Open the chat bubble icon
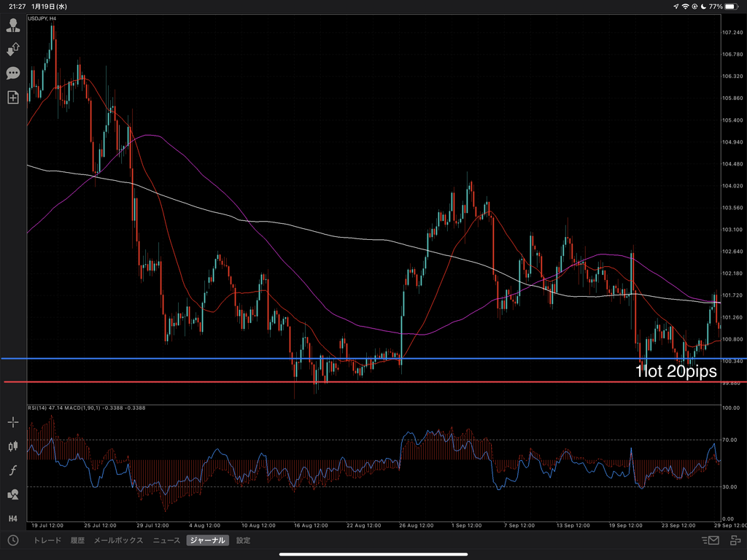 [x=13, y=73]
